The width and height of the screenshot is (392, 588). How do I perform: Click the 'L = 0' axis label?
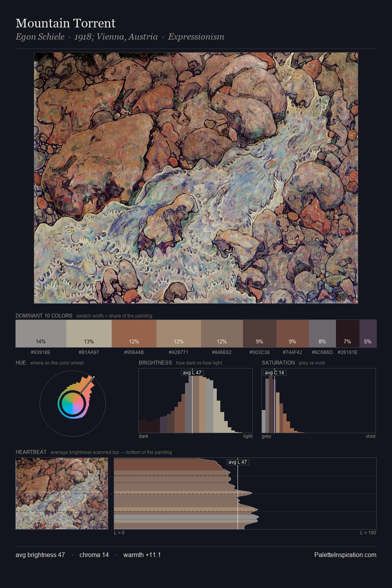pyautogui.click(x=119, y=533)
